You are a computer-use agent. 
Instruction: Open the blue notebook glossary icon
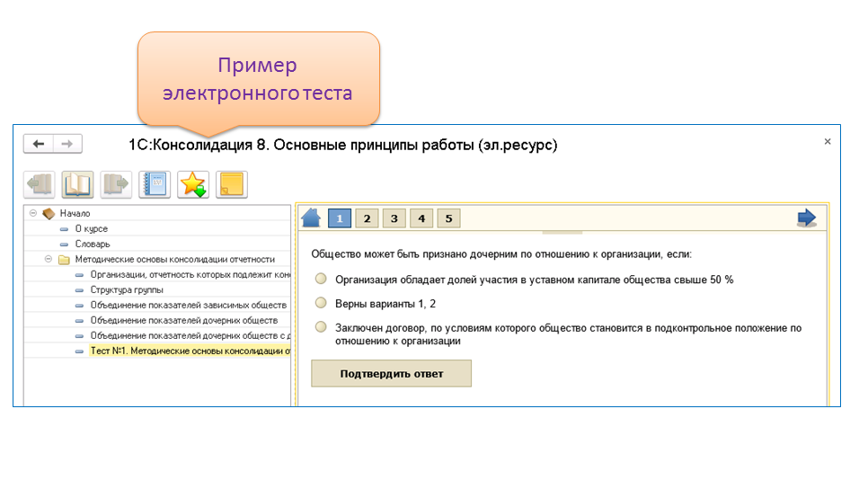point(155,184)
